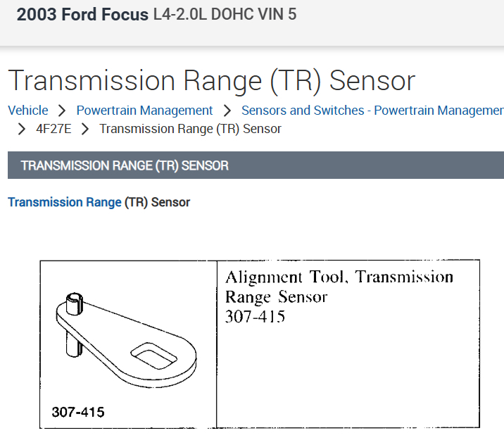Click the rectangular slot in the tool drawing
504x445 pixels.
point(149,353)
